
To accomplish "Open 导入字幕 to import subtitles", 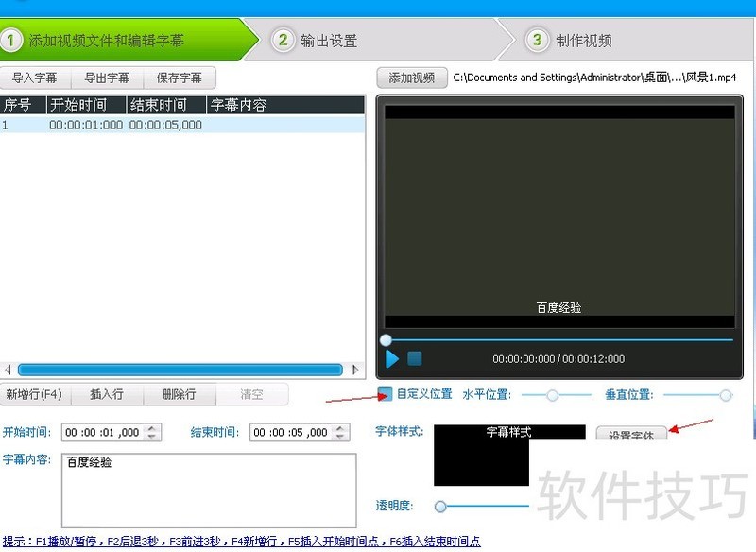I will tap(35, 78).
